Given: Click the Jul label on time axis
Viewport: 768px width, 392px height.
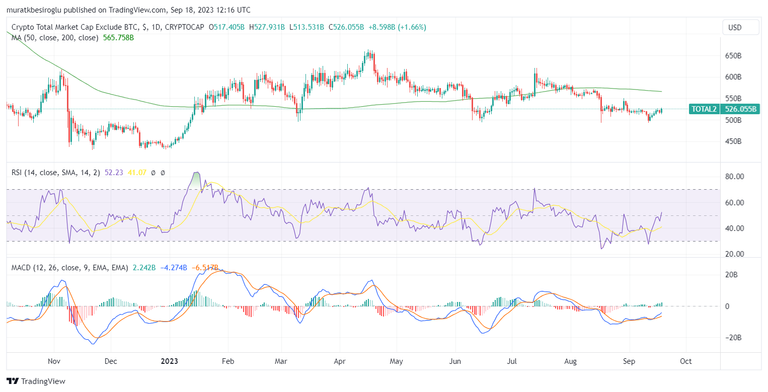Looking at the screenshot, I should click(512, 362).
